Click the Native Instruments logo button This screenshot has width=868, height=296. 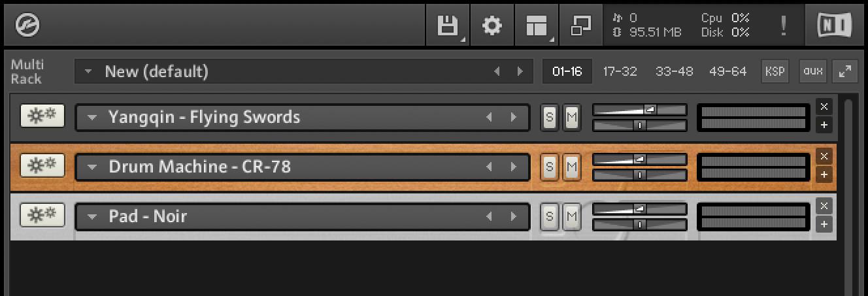(x=834, y=26)
